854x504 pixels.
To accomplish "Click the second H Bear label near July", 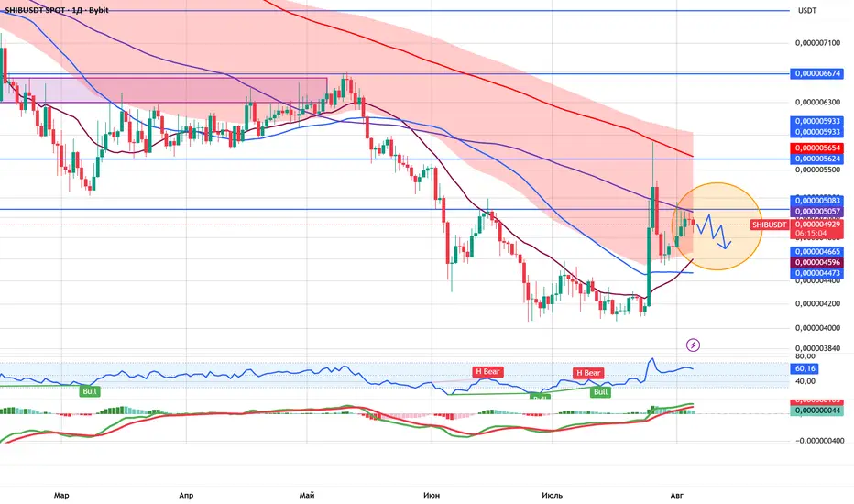I will [587, 373].
